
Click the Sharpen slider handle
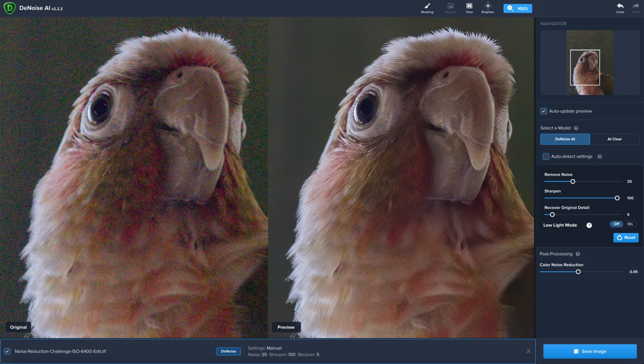point(617,198)
